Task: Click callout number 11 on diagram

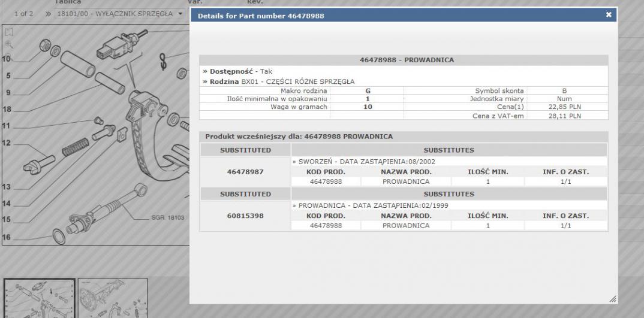Action: point(6,126)
